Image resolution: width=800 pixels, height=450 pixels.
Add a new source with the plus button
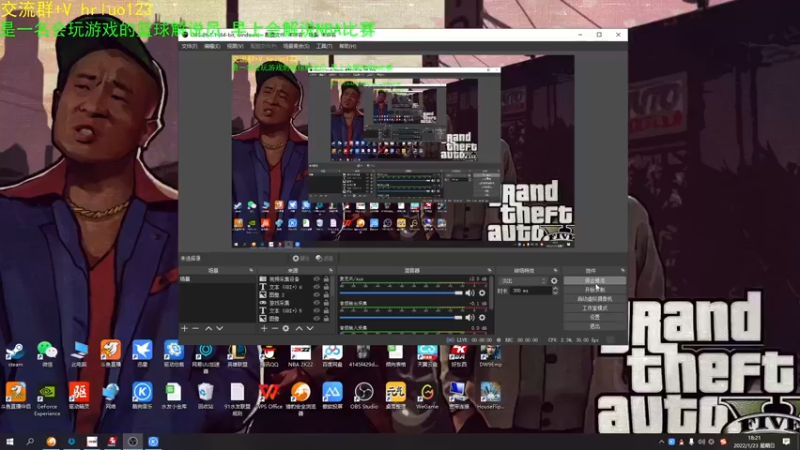pyautogui.click(x=264, y=329)
